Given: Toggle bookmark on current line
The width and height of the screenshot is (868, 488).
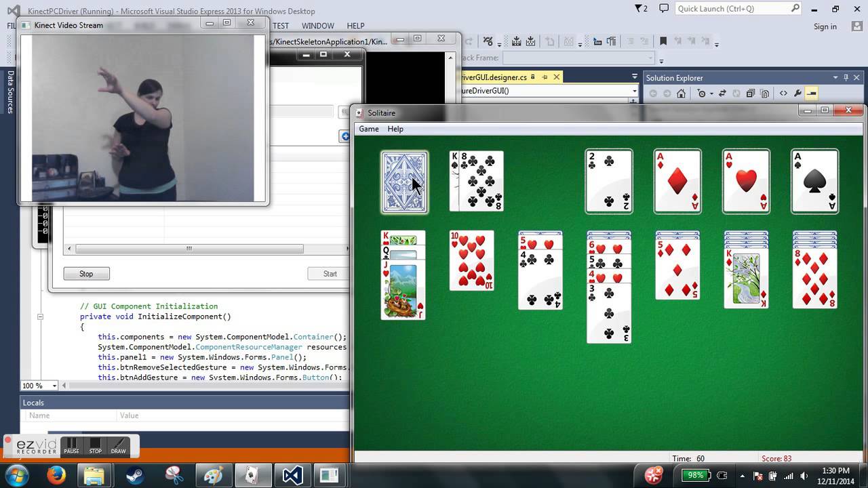Looking at the screenshot, I should tap(663, 41).
